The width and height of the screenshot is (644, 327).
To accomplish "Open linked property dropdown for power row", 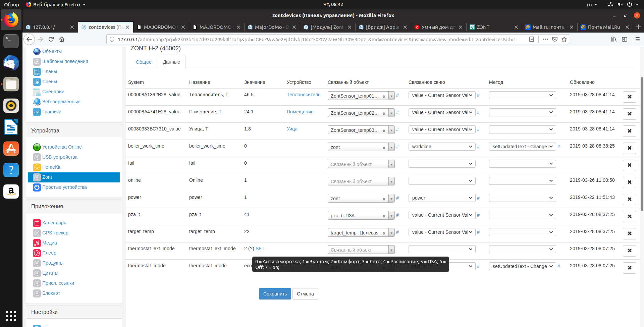I will [442, 198].
